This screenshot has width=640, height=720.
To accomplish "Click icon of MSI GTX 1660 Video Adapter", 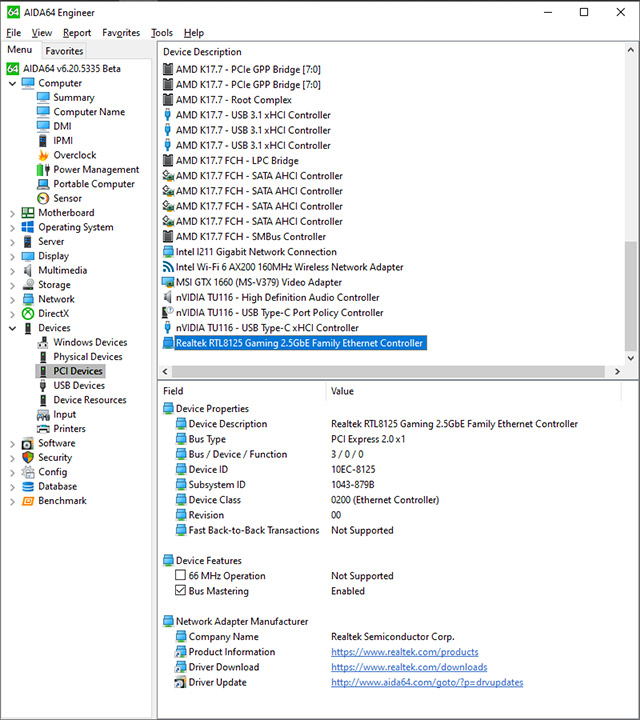I will tap(168, 282).
